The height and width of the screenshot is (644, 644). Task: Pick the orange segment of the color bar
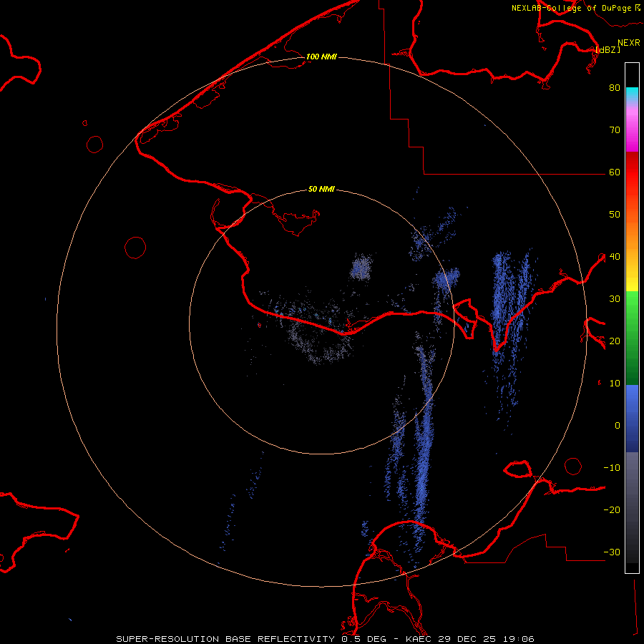point(632,234)
